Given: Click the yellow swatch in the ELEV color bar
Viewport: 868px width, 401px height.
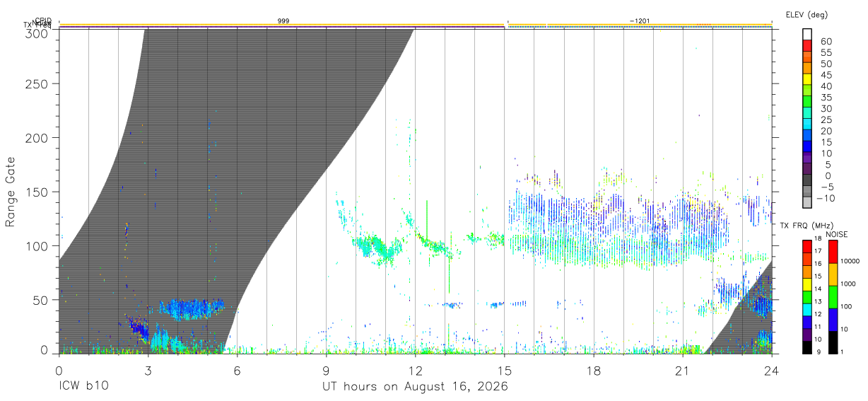Looking at the screenshot, I should pos(807,79).
